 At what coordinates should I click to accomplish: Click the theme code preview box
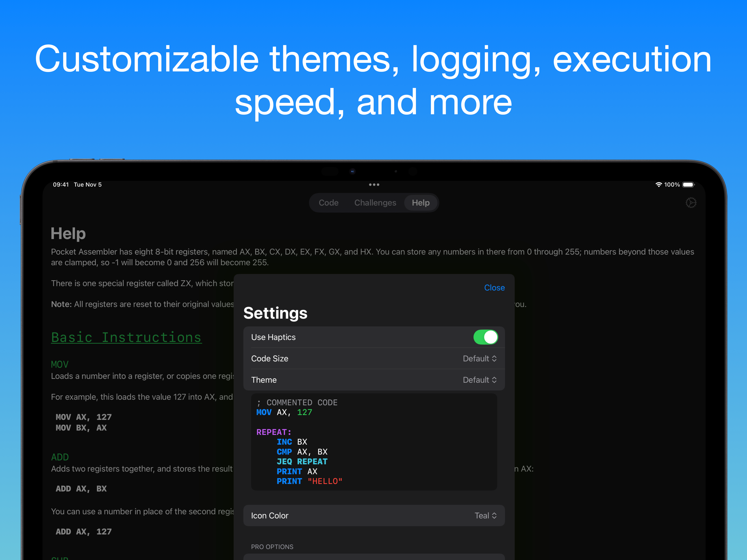374,442
